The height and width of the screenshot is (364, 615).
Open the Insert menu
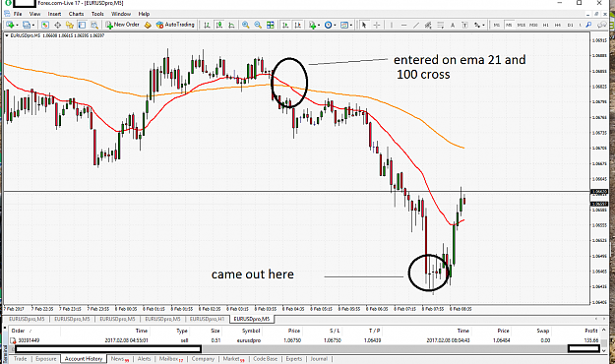coord(54,14)
